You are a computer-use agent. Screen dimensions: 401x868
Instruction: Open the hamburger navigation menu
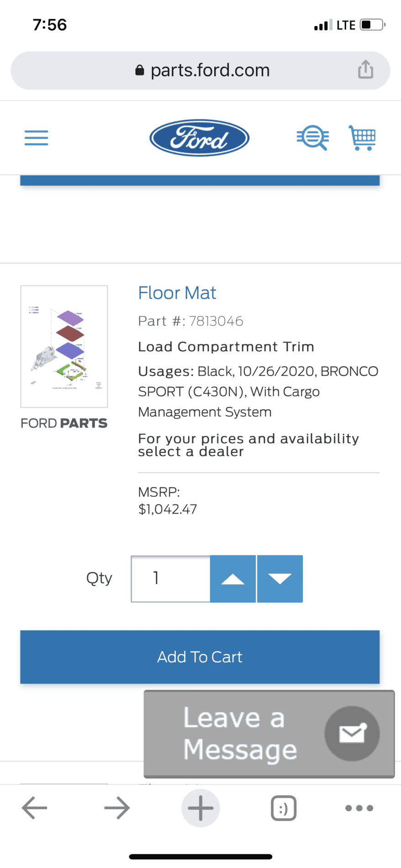click(x=36, y=138)
